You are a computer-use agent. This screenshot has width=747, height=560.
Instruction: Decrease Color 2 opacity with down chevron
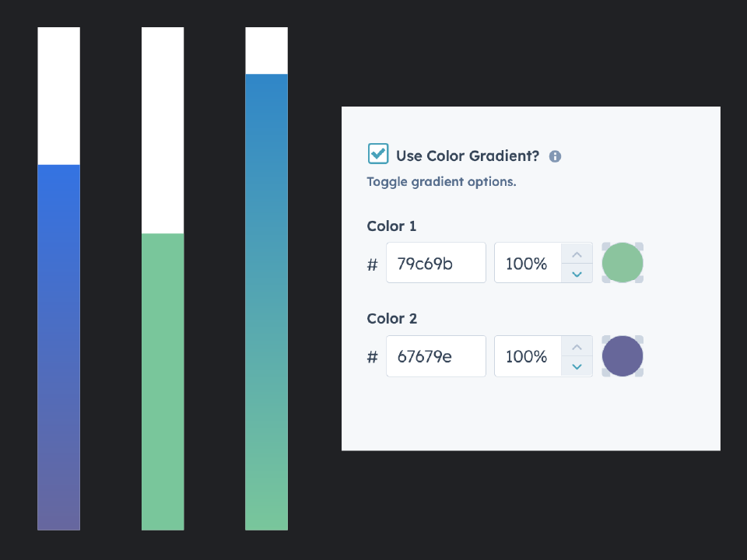pos(577,366)
